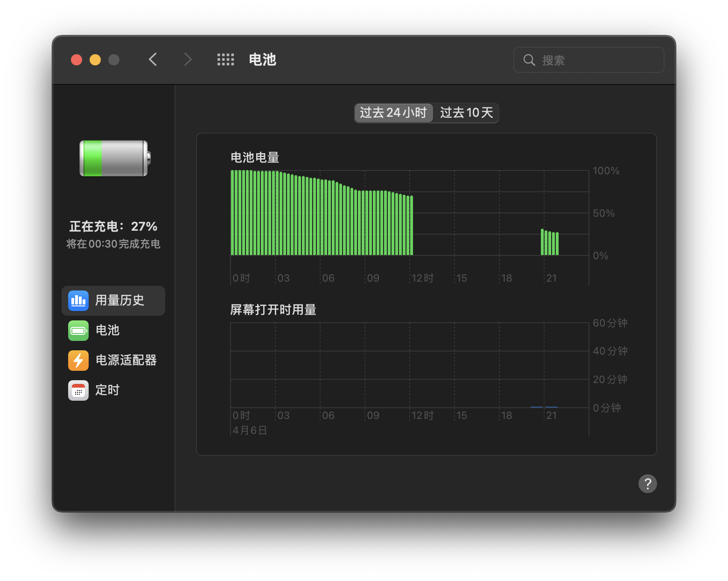Click the magnifying glass search icon
This screenshot has width=728, height=581.
tap(529, 60)
